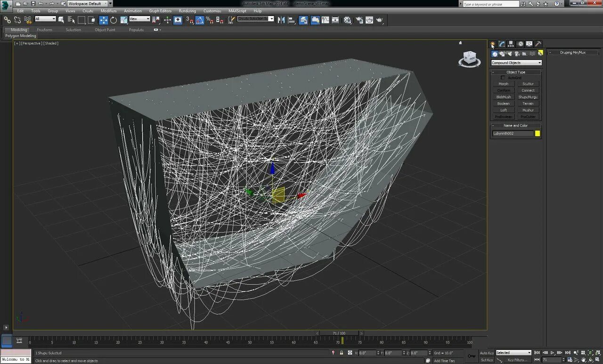The width and height of the screenshot is (603, 364).
Task: Open the Rendered Frame Window icon
Action: (x=369, y=20)
